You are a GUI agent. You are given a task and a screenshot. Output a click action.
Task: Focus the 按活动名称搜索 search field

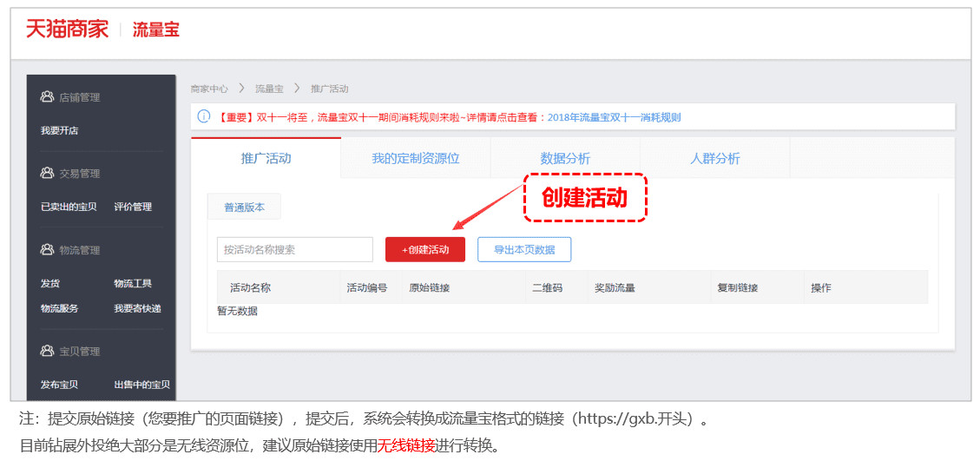point(295,249)
